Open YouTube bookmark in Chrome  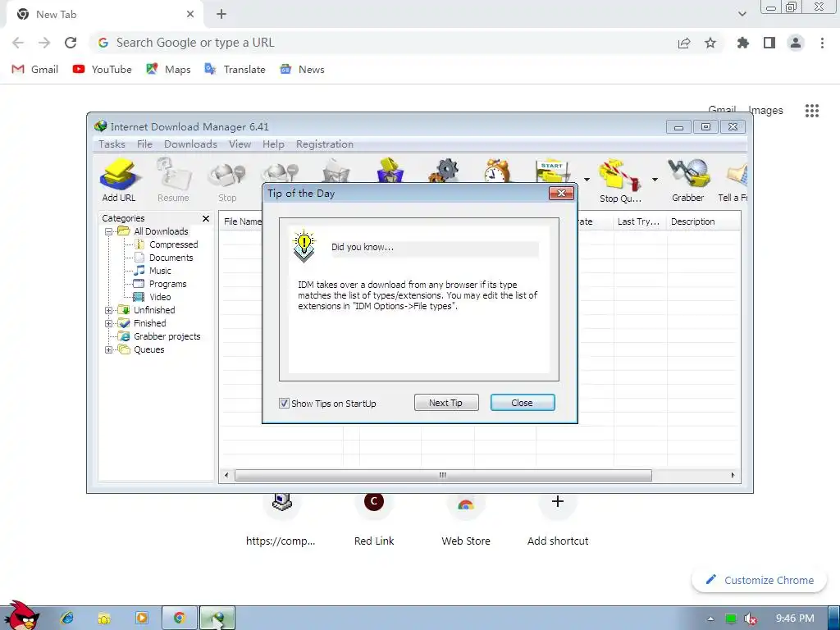(x=103, y=70)
